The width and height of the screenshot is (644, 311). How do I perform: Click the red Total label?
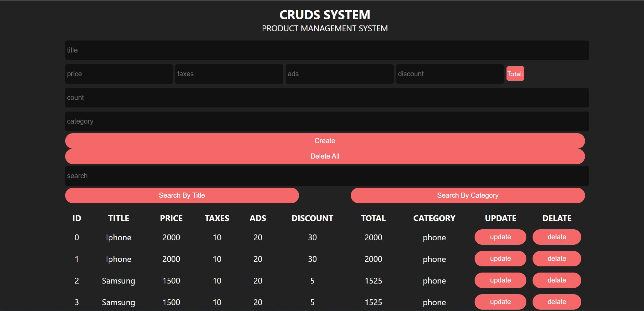pos(515,74)
